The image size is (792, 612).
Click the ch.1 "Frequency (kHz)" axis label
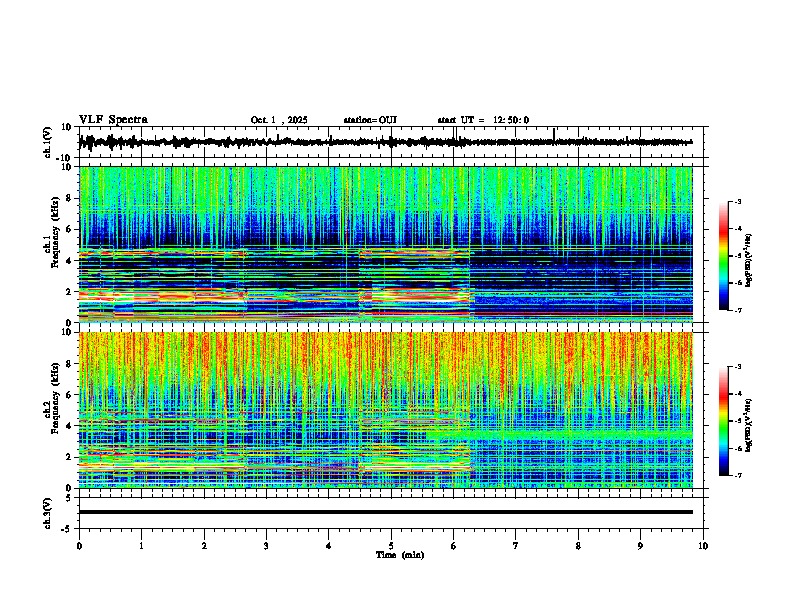(x=56, y=233)
